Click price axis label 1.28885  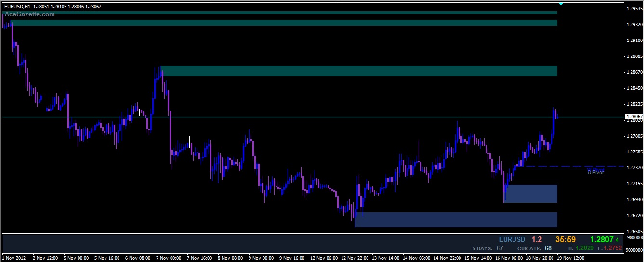634,56
